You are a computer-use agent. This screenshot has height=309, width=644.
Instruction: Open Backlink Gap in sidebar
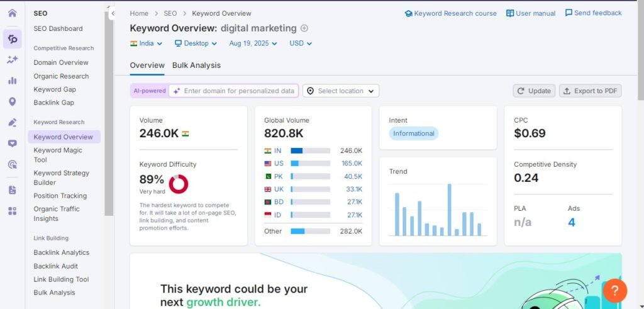point(54,103)
